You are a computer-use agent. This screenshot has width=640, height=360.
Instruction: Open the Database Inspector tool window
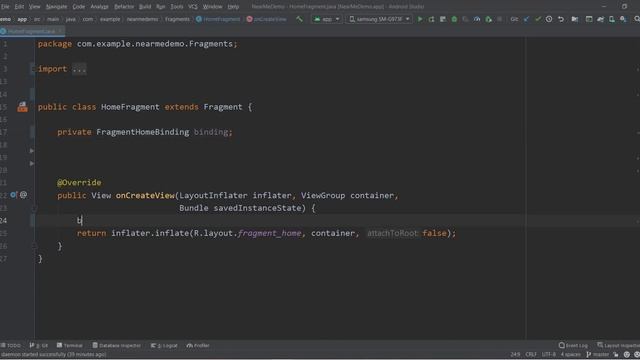116,345
